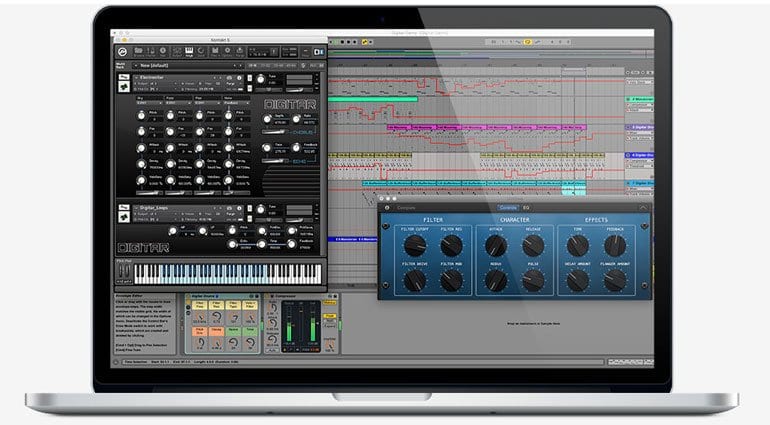Screen dimensions: 770x425
Task: Toggle the blue plugin window power icon
Action: (x=386, y=208)
